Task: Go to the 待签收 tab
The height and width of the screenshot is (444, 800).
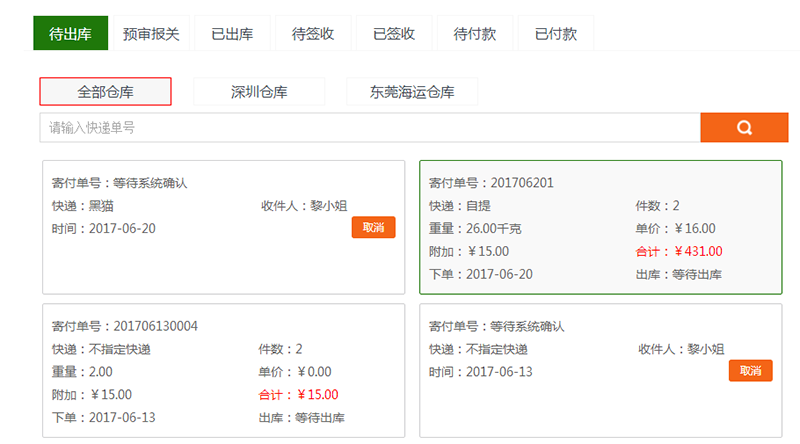Action: [x=313, y=34]
